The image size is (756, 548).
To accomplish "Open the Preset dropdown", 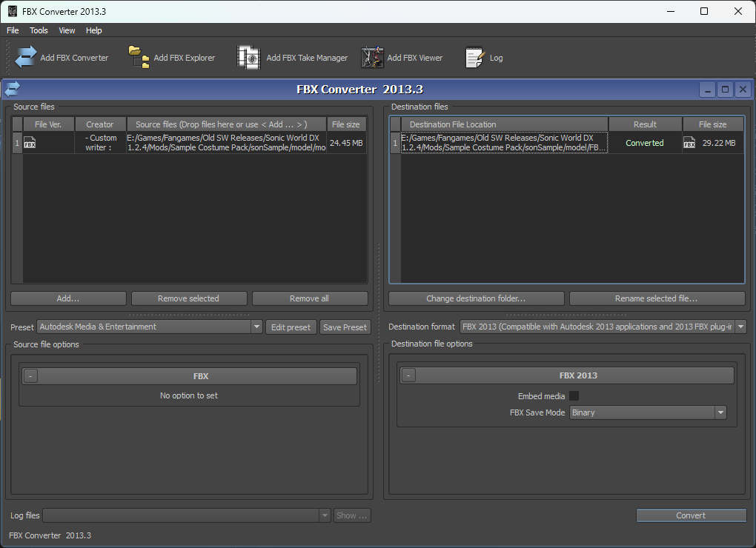I will coord(256,327).
